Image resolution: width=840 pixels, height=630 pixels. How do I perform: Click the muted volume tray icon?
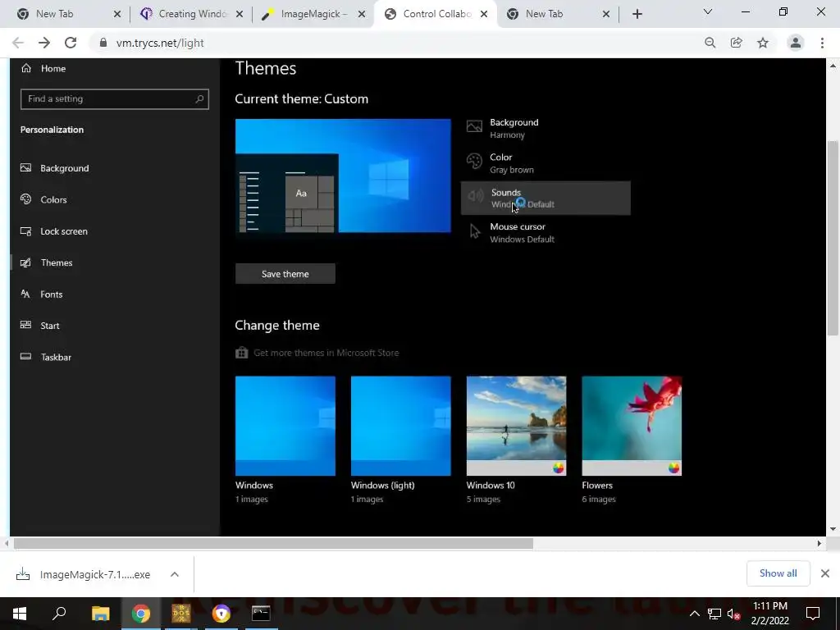[734, 614]
